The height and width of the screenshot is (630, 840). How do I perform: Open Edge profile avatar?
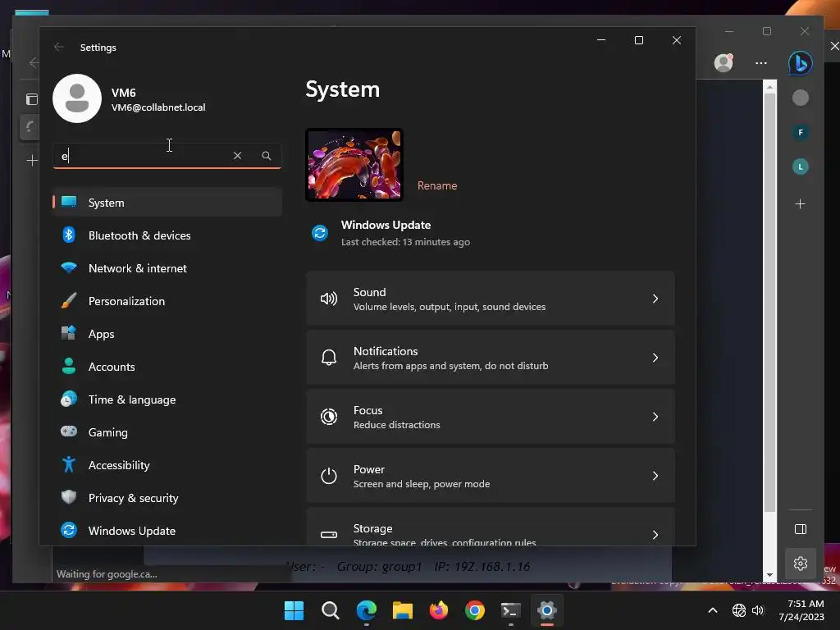[x=724, y=62]
